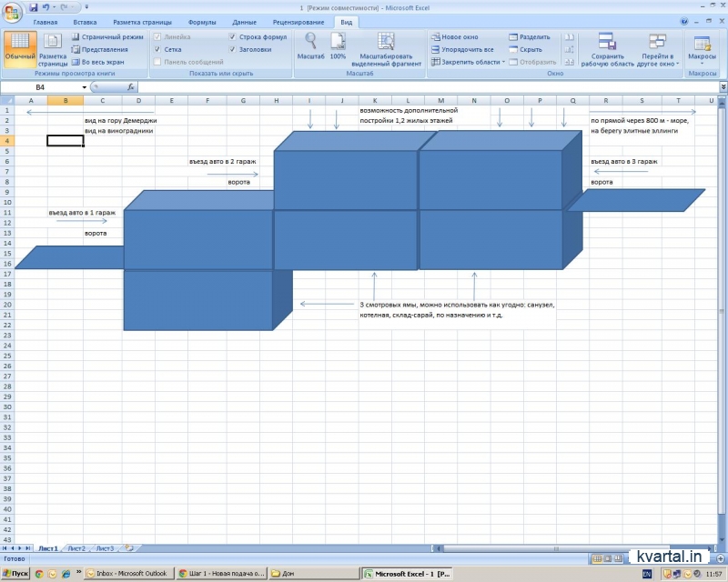Open Разметка страницы page layout view
The image size is (728, 582).
click(x=53, y=46)
